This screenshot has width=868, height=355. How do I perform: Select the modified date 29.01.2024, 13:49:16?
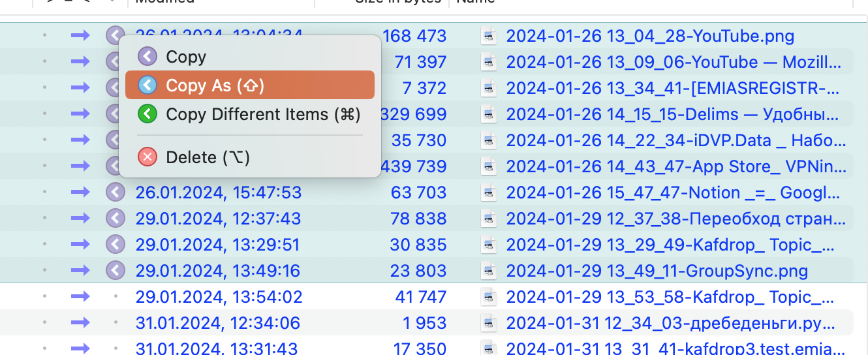click(x=217, y=271)
